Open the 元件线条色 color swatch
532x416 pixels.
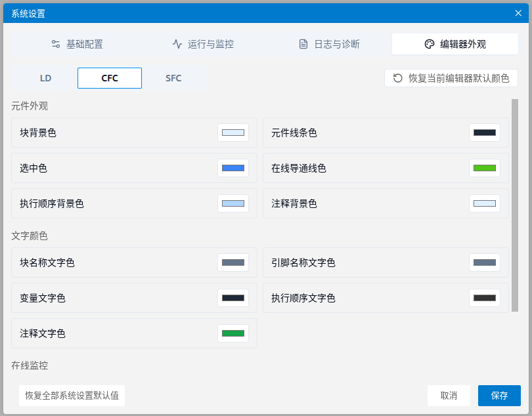pyautogui.click(x=485, y=133)
